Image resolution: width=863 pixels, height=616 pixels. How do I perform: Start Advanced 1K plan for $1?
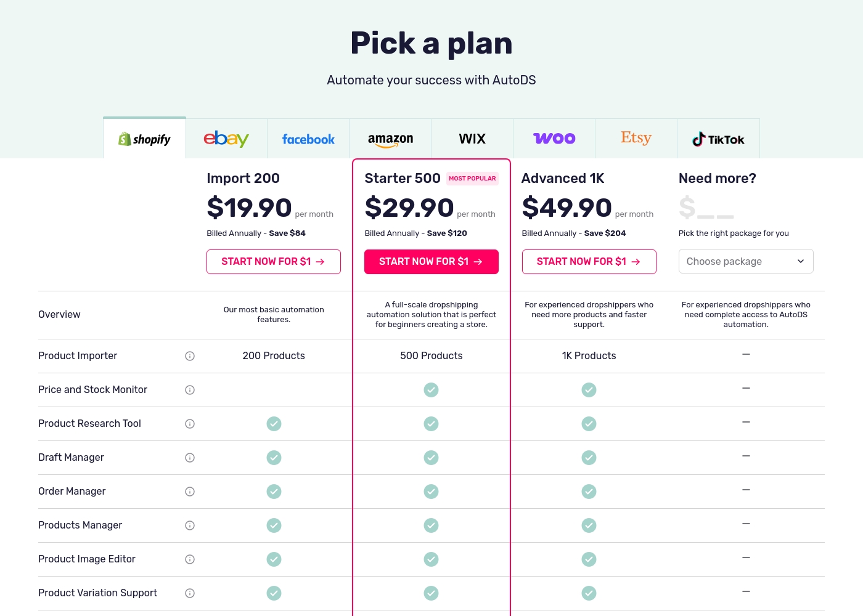point(589,262)
